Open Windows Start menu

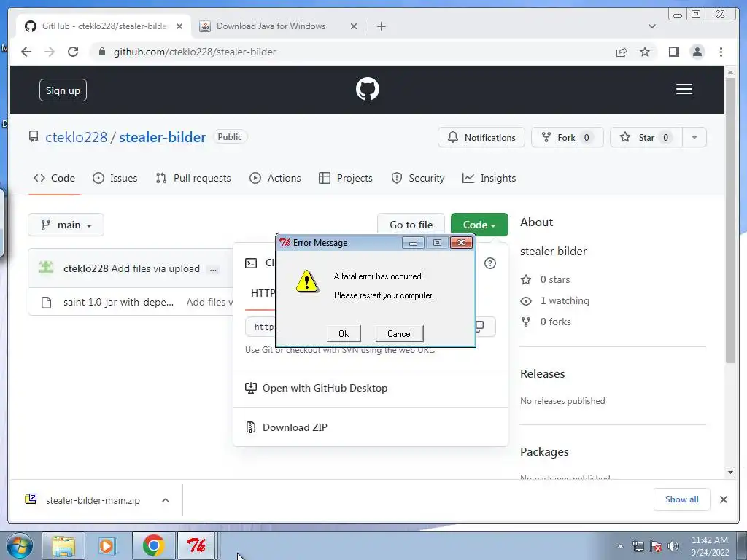coord(18,545)
